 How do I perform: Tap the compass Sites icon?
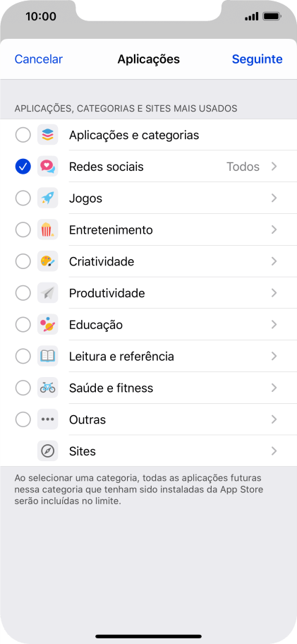(x=47, y=451)
